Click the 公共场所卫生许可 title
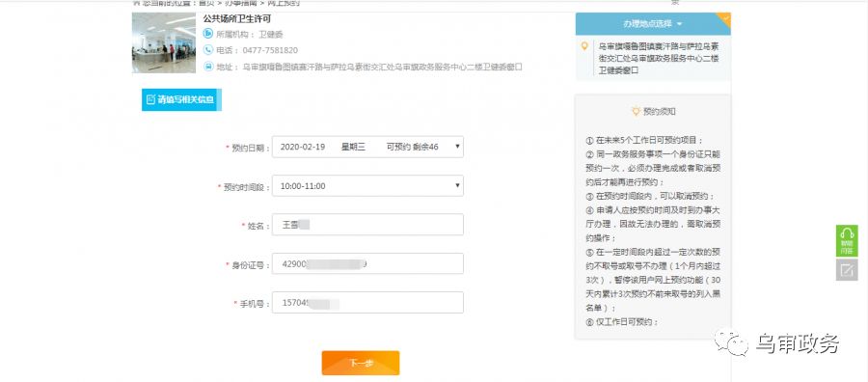Image resolution: width=868 pixels, height=382 pixels. point(237,19)
